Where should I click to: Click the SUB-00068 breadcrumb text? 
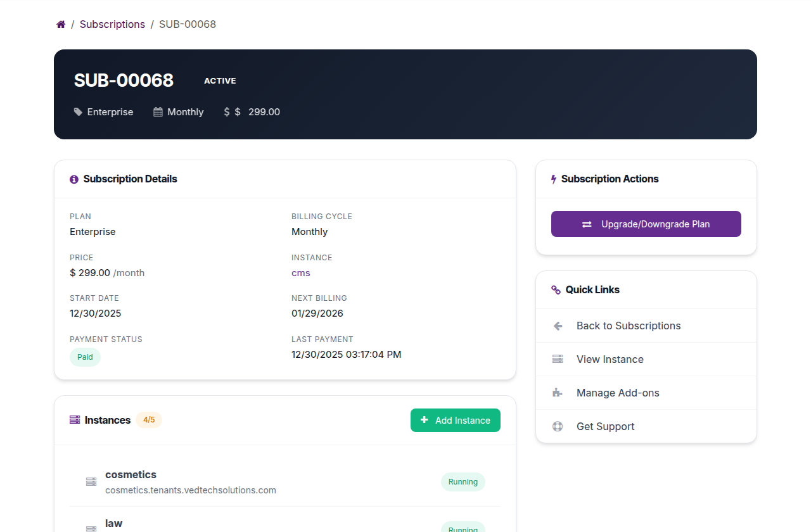pyautogui.click(x=188, y=25)
